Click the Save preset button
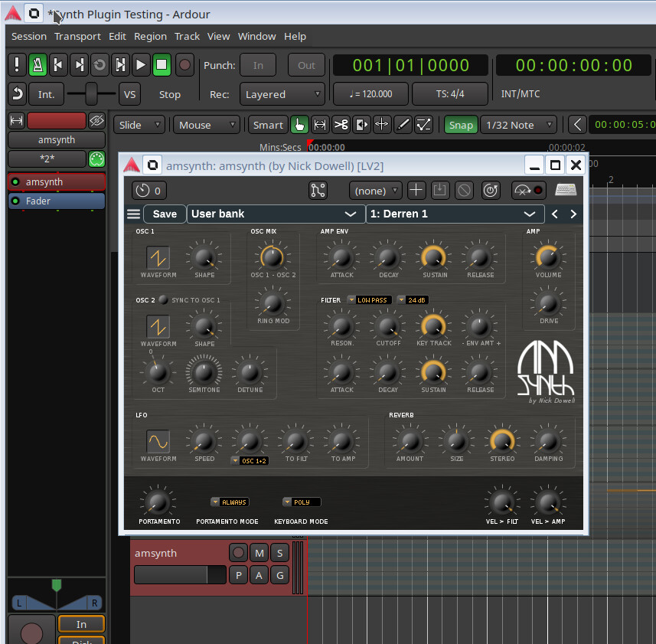 click(x=165, y=214)
